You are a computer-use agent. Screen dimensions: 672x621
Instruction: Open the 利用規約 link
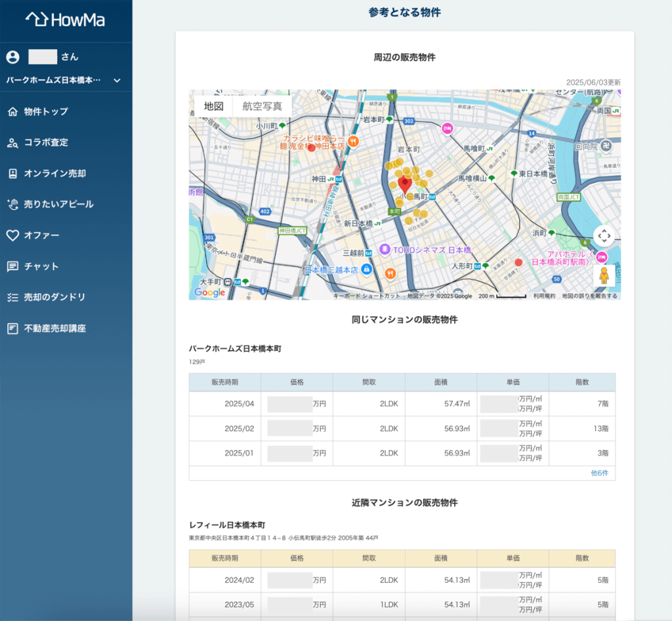(x=543, y=296)
